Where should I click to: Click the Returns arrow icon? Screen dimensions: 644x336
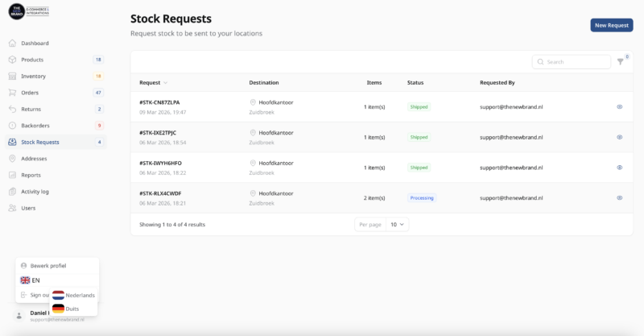(x=12, y=109)
